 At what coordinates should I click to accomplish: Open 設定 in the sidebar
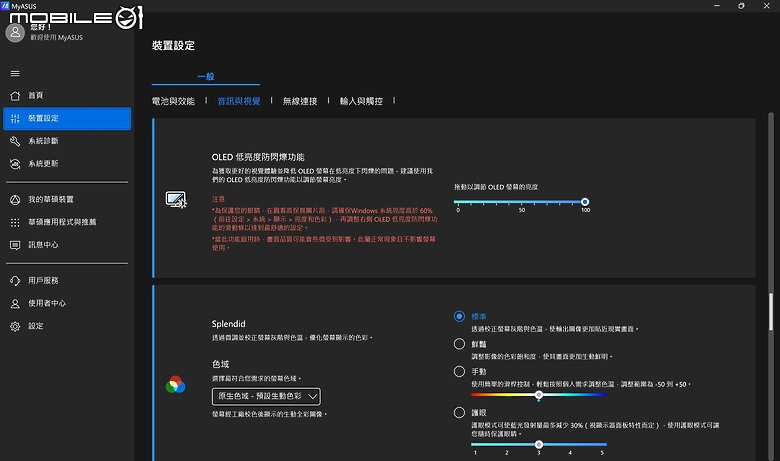point(67,326)
